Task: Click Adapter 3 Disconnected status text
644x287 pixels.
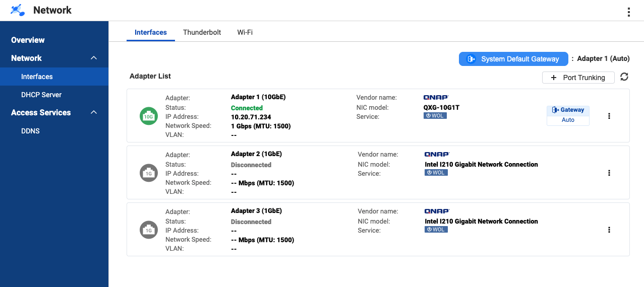Action: [x=251, y=222]
